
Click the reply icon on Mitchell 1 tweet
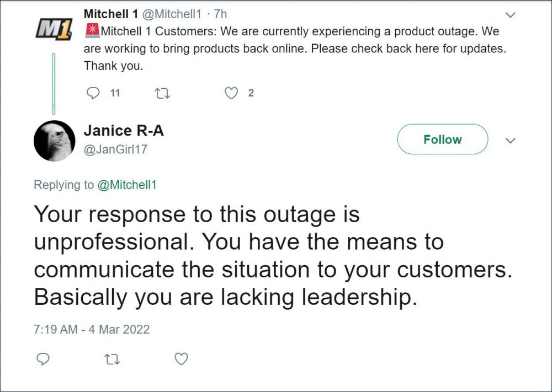coord(93,93)
